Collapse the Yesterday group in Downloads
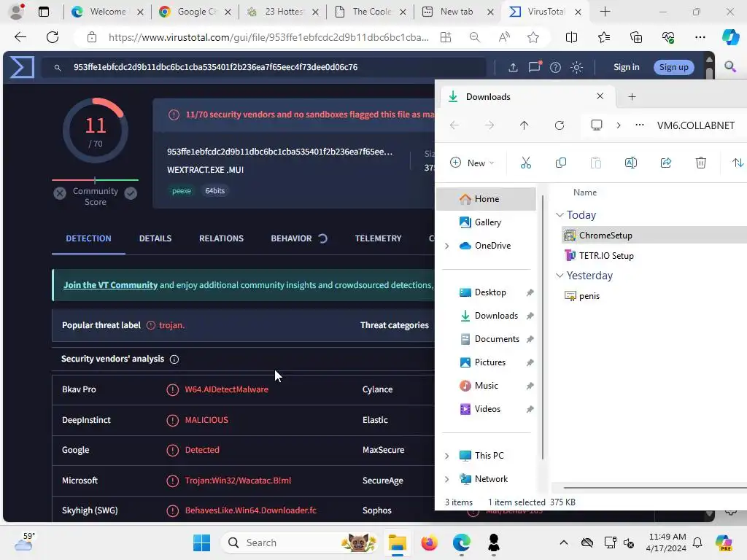The width and height of the screenshot is (747, 560). [x=560, y=276]
